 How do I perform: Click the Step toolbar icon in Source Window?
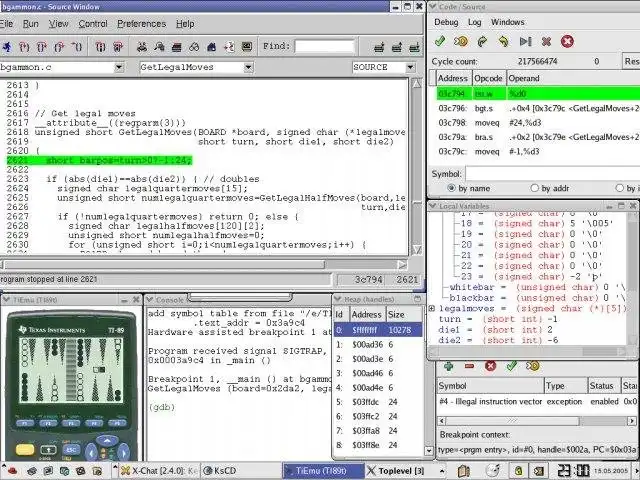click(24, 47)
